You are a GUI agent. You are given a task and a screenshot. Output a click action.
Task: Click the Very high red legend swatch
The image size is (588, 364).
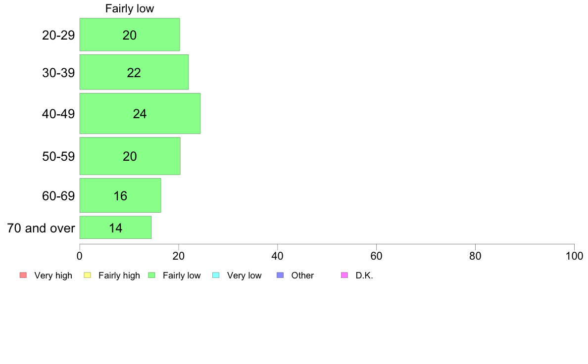click(23, 275)
